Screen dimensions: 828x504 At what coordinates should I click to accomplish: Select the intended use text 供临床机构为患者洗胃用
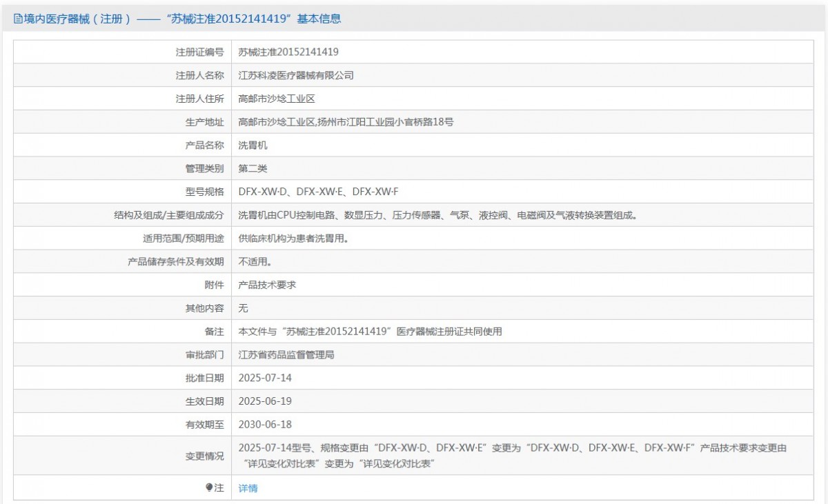pos(293,239)
